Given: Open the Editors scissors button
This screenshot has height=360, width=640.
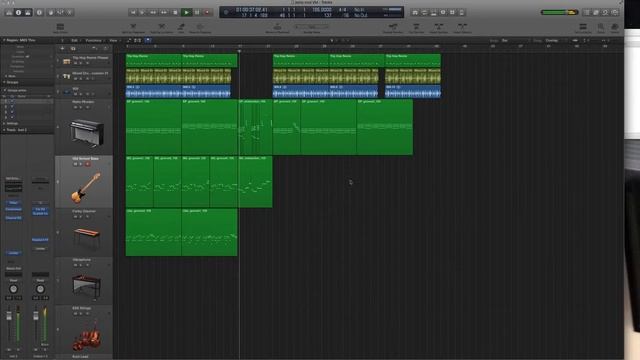Looking at the screenshot, I should pyautogui.click(x=70, y=13).
